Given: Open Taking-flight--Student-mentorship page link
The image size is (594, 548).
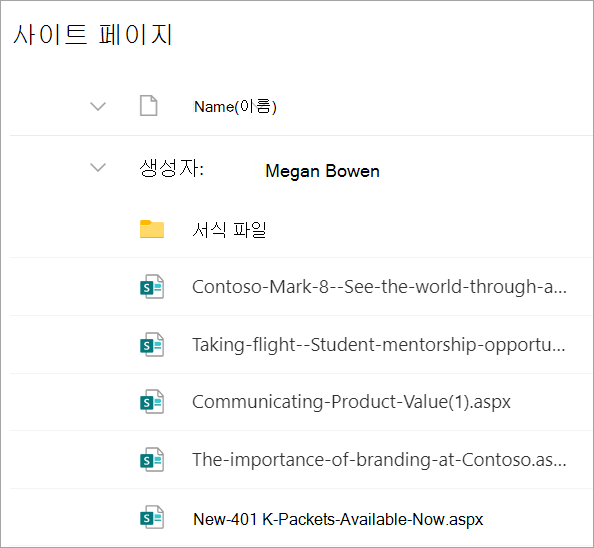Looking at the screenshot, I should coord(379,345).
